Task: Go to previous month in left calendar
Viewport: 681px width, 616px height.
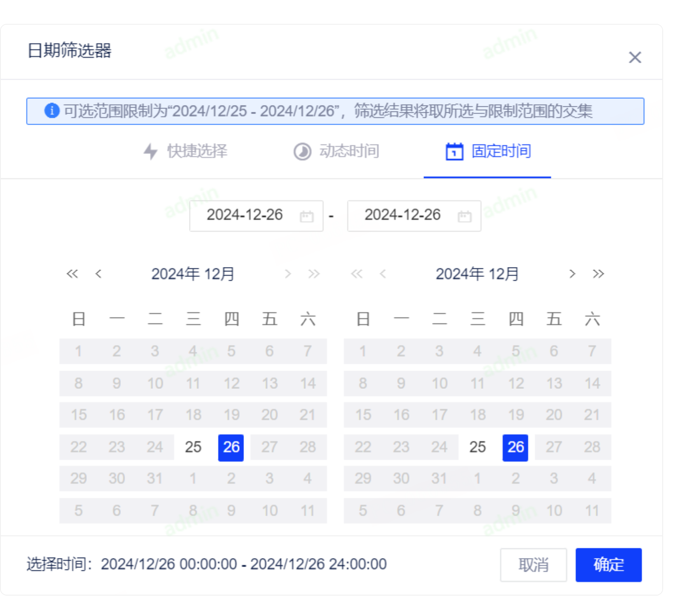Action: 98,274
